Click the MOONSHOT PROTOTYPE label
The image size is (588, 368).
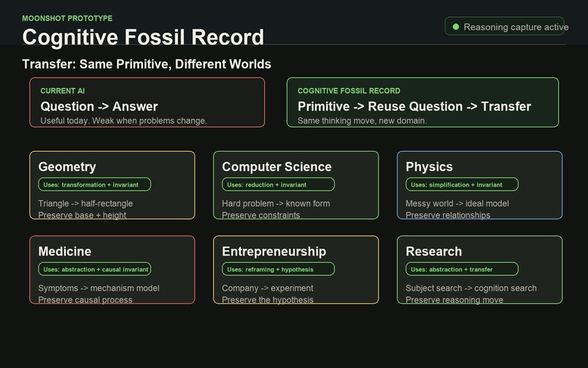click(x=67, y=18)
